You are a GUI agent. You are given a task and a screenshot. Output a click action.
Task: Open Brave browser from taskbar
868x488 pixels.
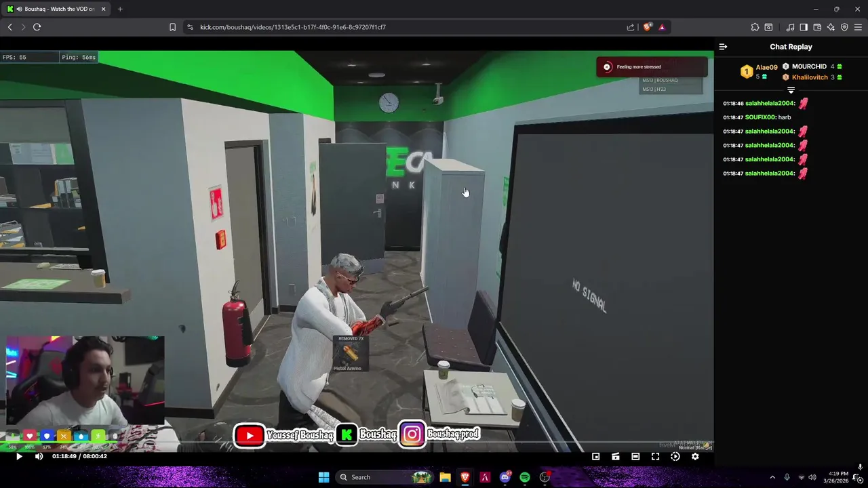465,477
